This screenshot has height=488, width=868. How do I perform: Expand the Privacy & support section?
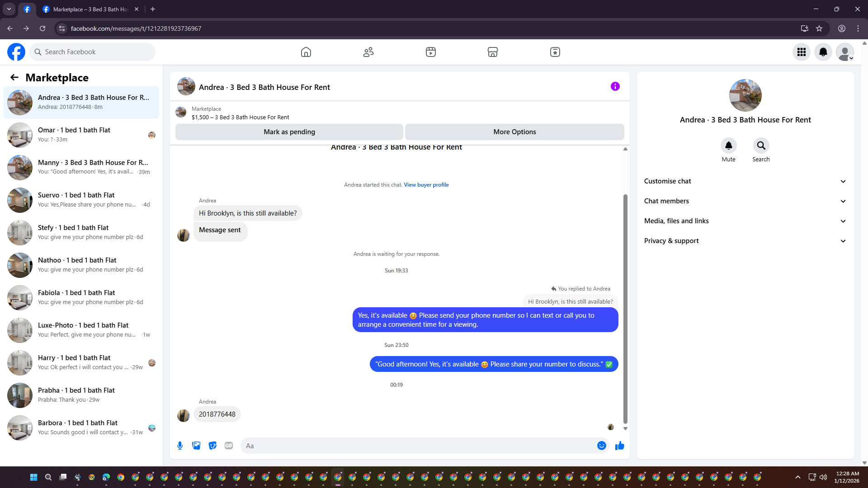pyautogui.click(x=745, y=241)
